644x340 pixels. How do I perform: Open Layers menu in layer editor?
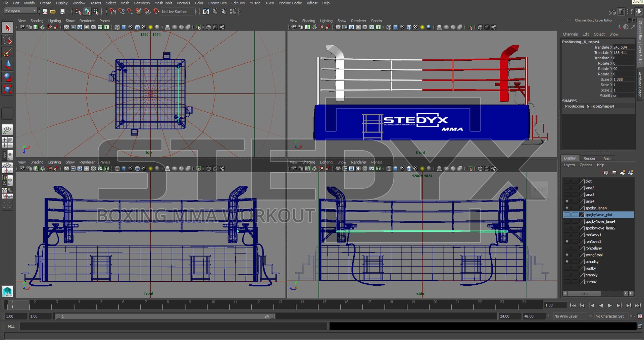569,165
